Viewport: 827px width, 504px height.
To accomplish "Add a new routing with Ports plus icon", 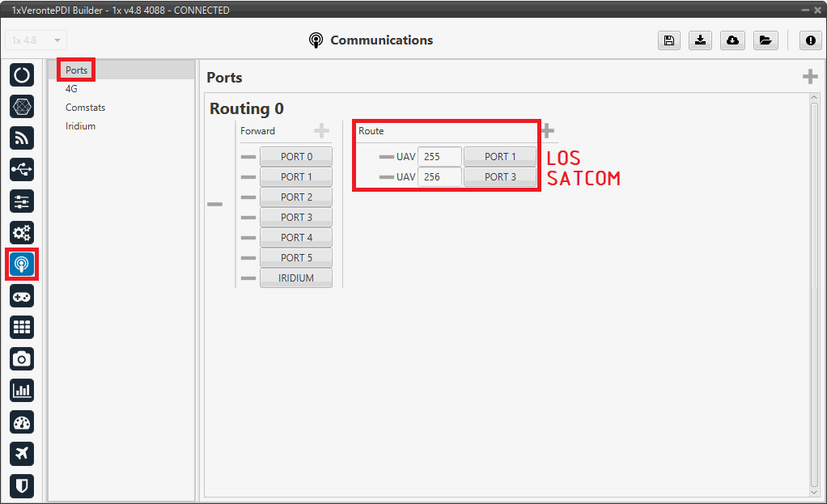I will pos(809,77).
